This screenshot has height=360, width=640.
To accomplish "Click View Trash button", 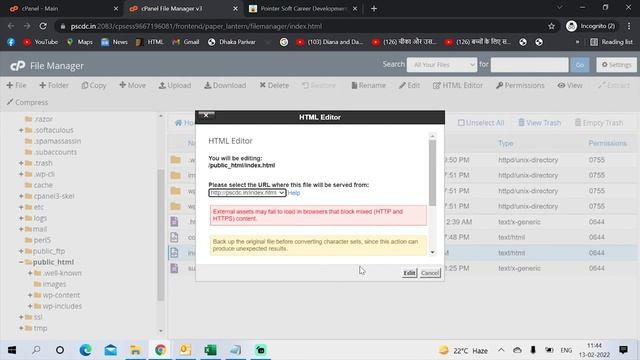I will 540,123.
